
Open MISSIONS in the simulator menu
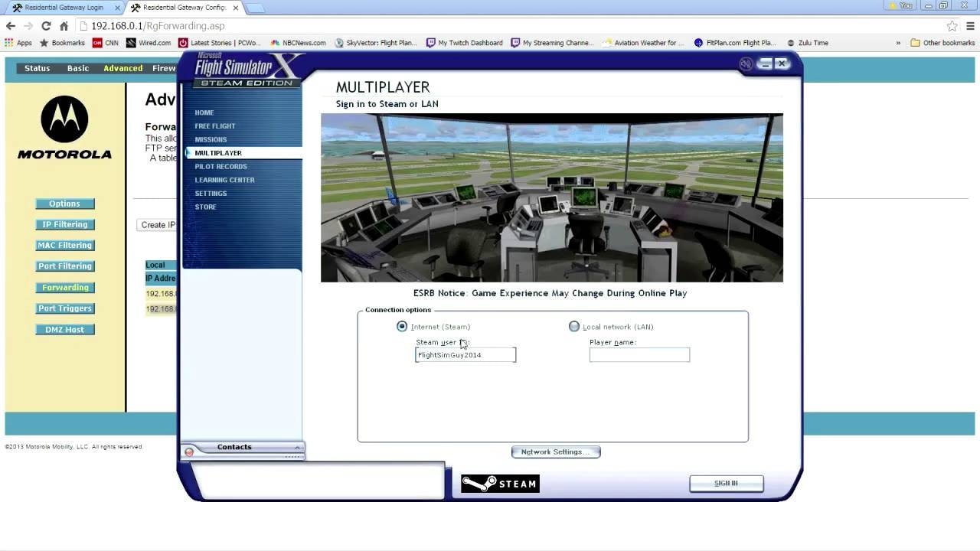coord(211,139)
